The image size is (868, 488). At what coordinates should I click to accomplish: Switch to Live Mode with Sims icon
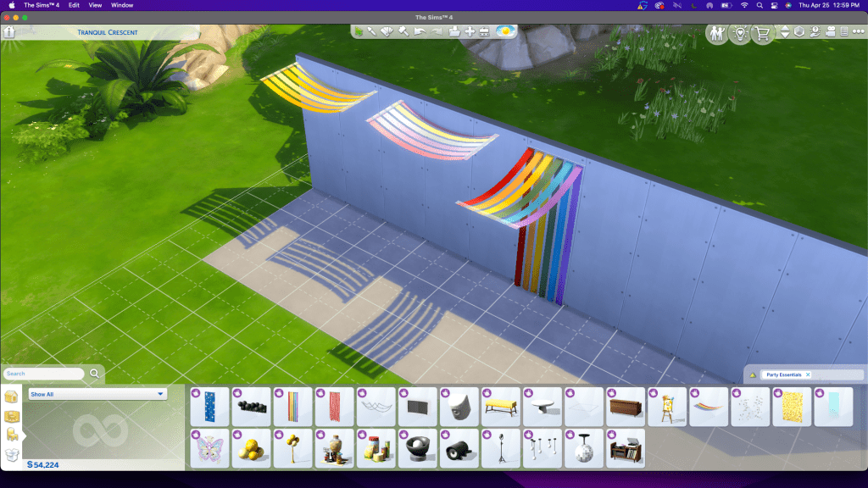pos(717,33)
